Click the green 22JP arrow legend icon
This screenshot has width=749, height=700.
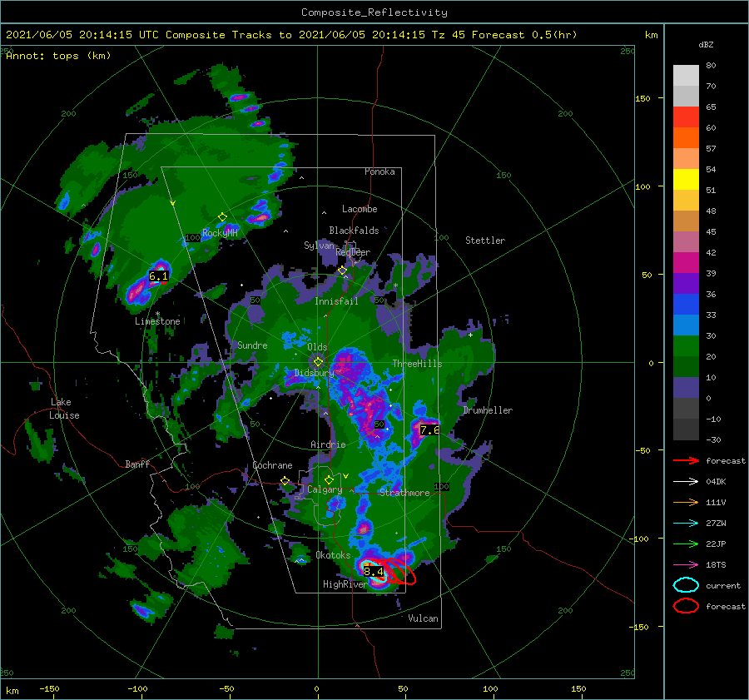pyautogui.click(x=686, y=544)
